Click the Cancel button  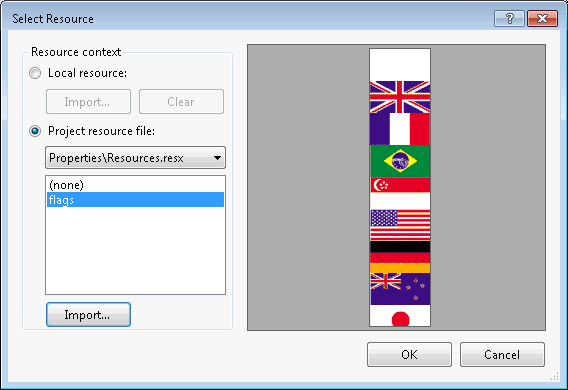click(x=502, y=355)
